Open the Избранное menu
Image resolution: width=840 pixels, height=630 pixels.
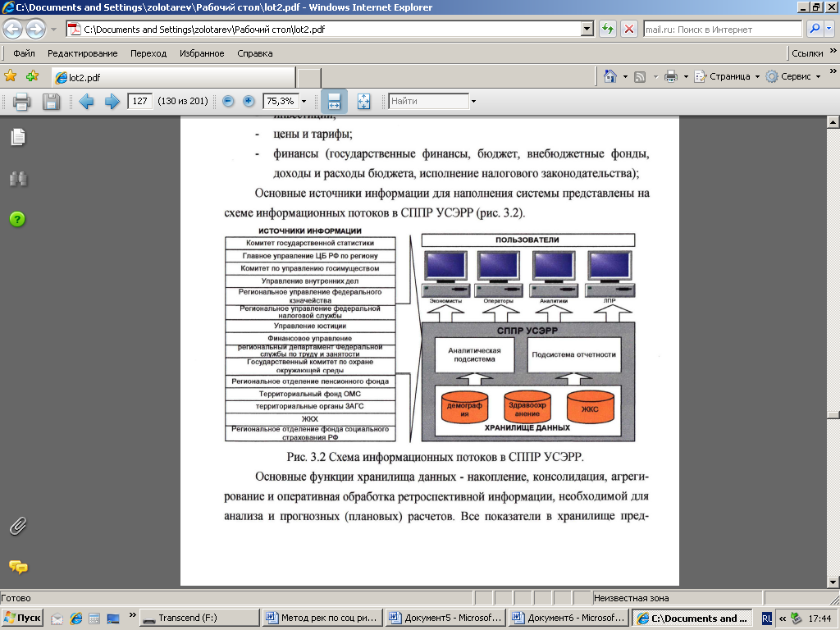(x=202, y=53)
